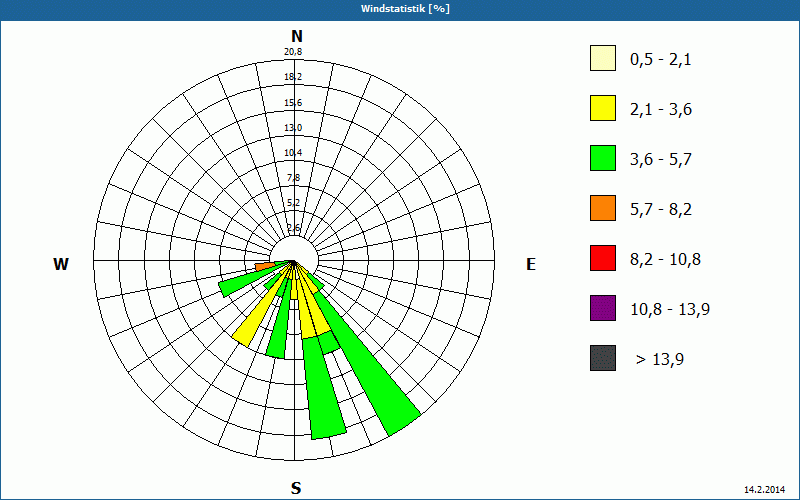Click the red 8,2 - 10,8 legend swatch
This screenshot has width=800, height=500.
point(603,258)
